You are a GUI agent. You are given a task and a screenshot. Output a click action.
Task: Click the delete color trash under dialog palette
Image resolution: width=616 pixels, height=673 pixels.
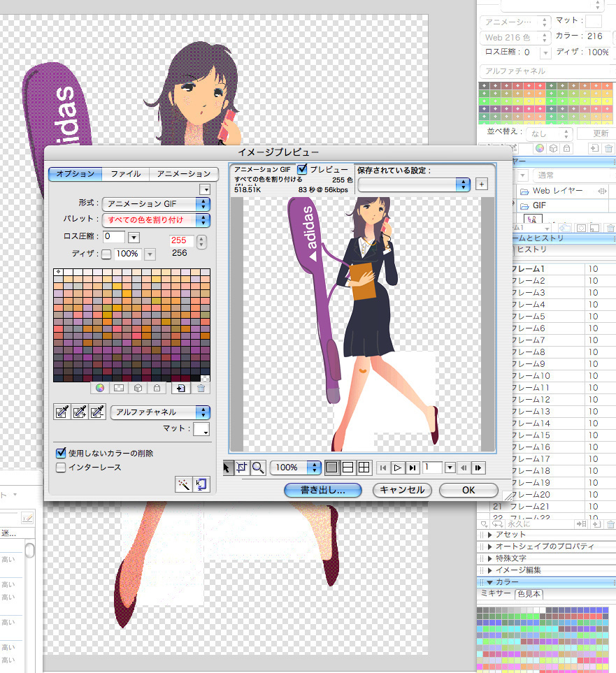(x=201, y=389)
